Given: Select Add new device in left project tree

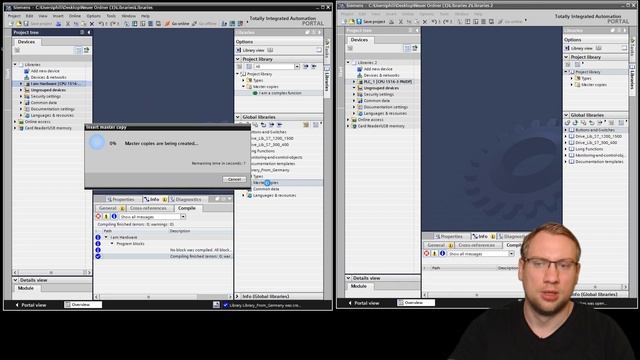Looking at the screenshot, I should pyautogui.click(x=45, y=71).
